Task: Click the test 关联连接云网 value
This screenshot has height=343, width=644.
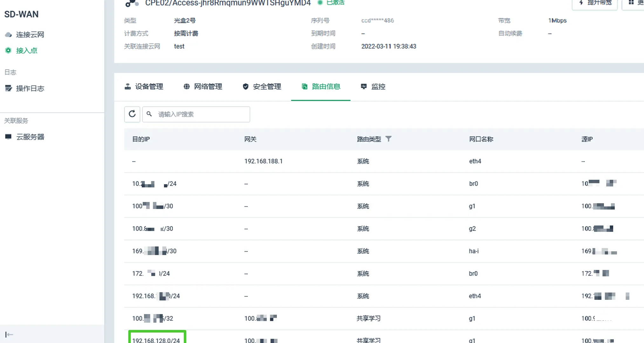Action: tap(179, 46)
